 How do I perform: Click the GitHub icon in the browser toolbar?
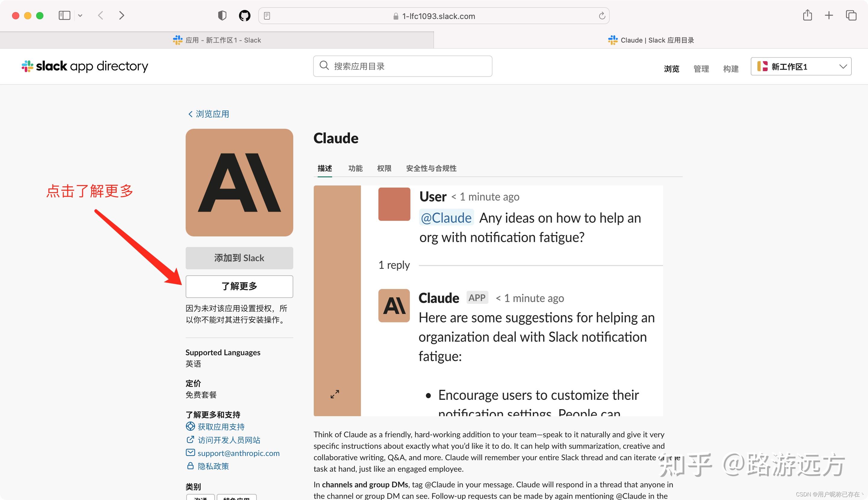click(x=245, y=15)
